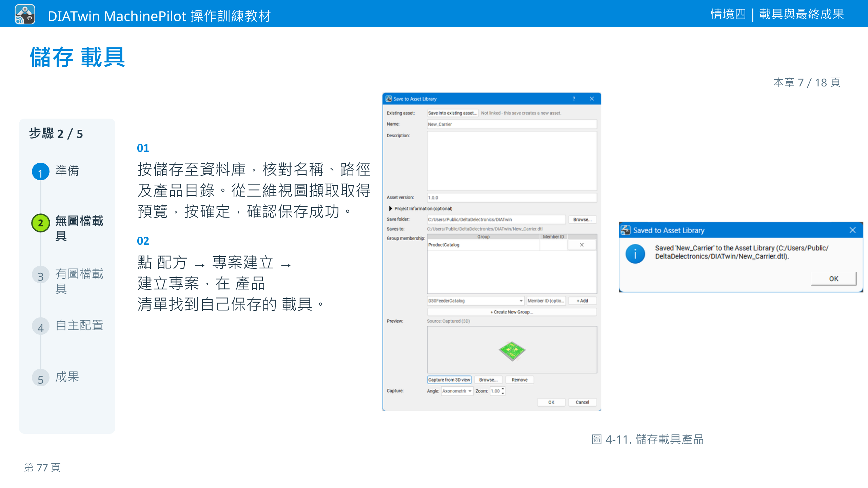Click the figure caption 圖 4-11
The width and height of the screenshot is (868, 488).
coord(647,439)
